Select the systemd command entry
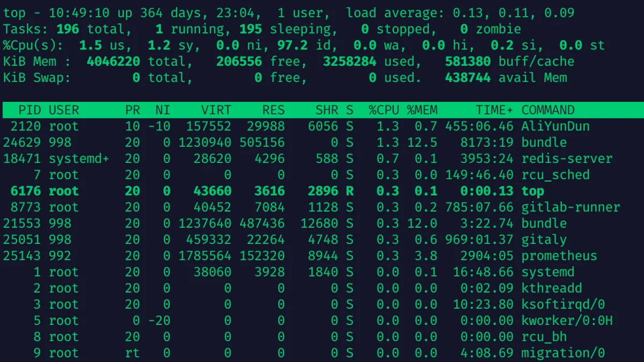Image resolution: width=644 pixels, height=362 pixels. pyautogui.click(x=548, y=272)
